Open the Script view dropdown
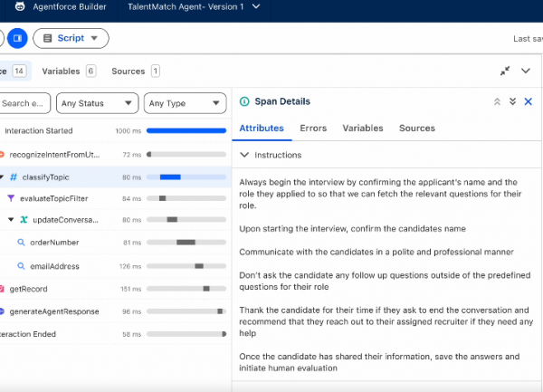Viewport: 543px width, 392px height. (x=71, y=39)
